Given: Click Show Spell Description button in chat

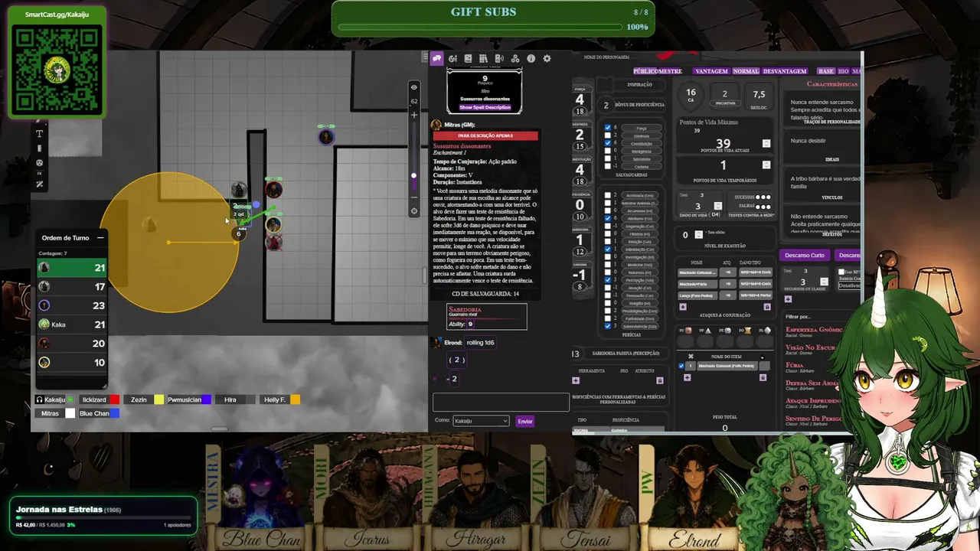Looking at the screenshot, I should click(x=485, y=107).
